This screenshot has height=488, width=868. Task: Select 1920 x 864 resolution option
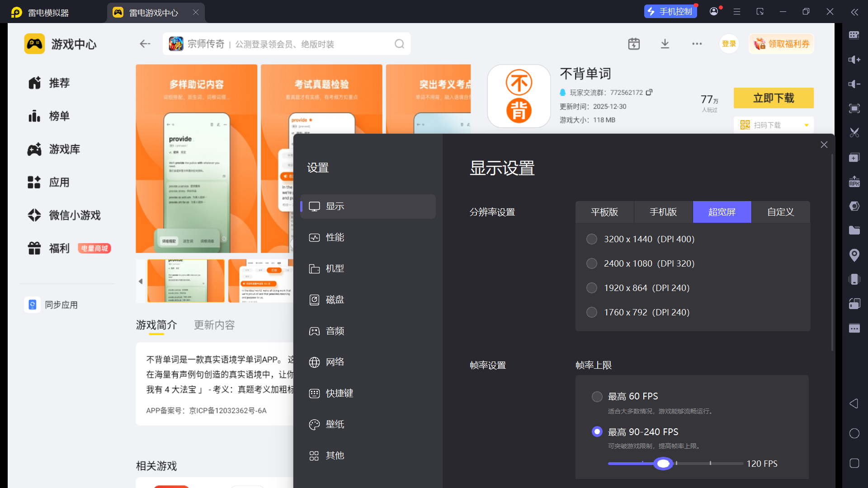591,288
